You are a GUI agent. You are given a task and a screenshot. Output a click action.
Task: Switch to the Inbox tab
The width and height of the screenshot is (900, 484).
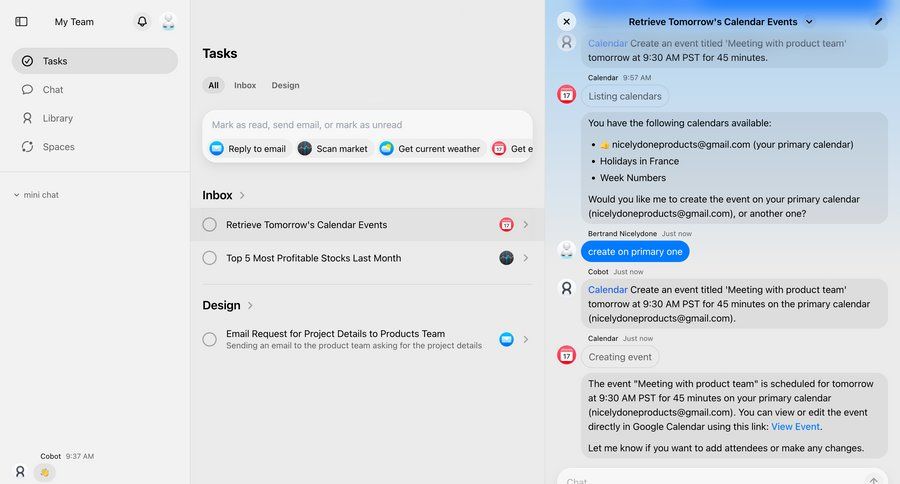(245, 85)
